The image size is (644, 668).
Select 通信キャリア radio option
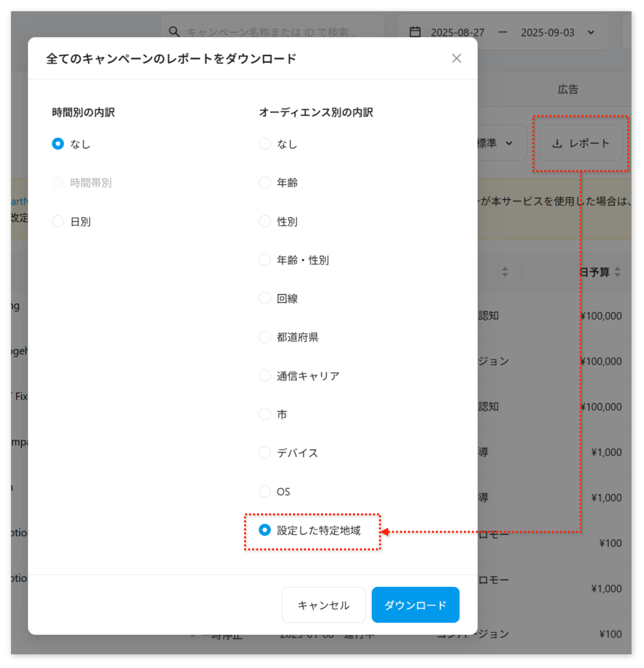click(265, 376)
